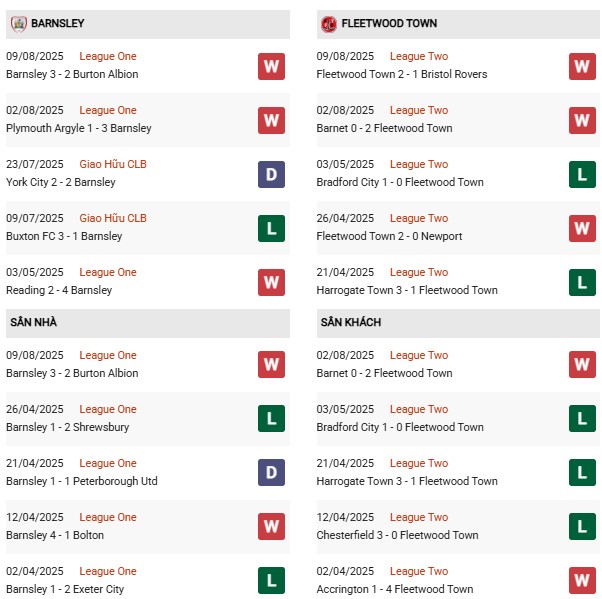Click the Fleetwood Town club crest icon
The height and width of the screenshot is (599, 602).
click(329, 23)
